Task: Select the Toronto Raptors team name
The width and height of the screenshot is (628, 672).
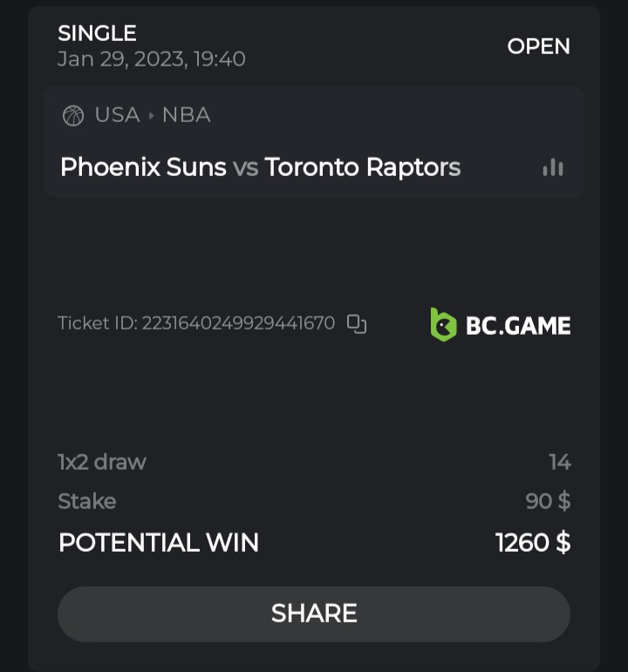Action: point(362,167)
